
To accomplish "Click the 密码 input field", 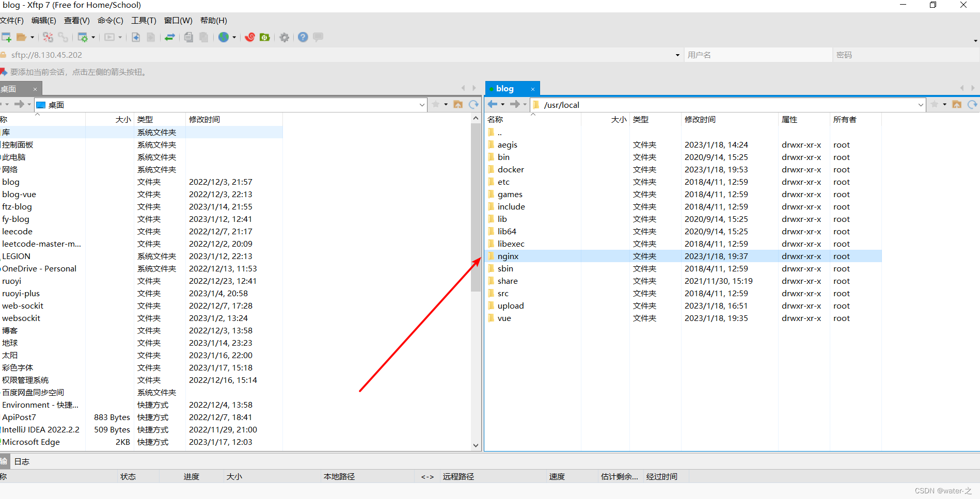I will coord(906,55).
